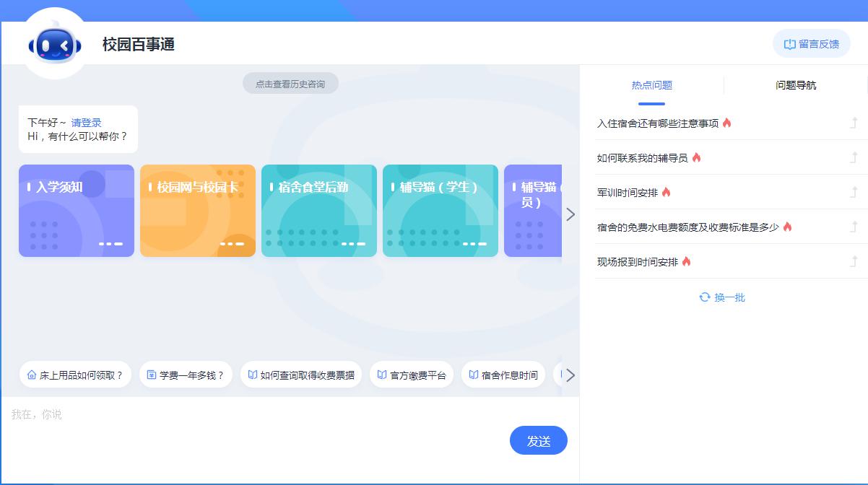View history via 点击查看历史咨询
Viewport: 868px width, 485px height.
[290, 84]
